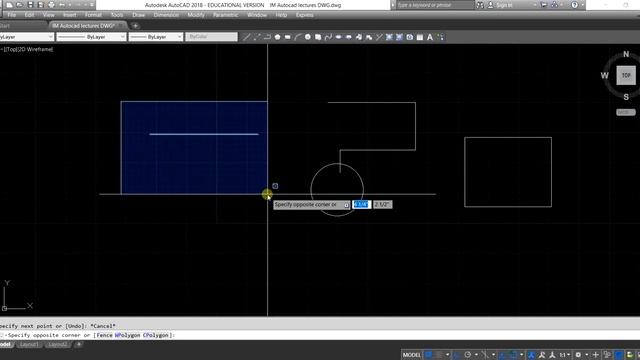Click the Save icon in quick access

coord(31,5)
